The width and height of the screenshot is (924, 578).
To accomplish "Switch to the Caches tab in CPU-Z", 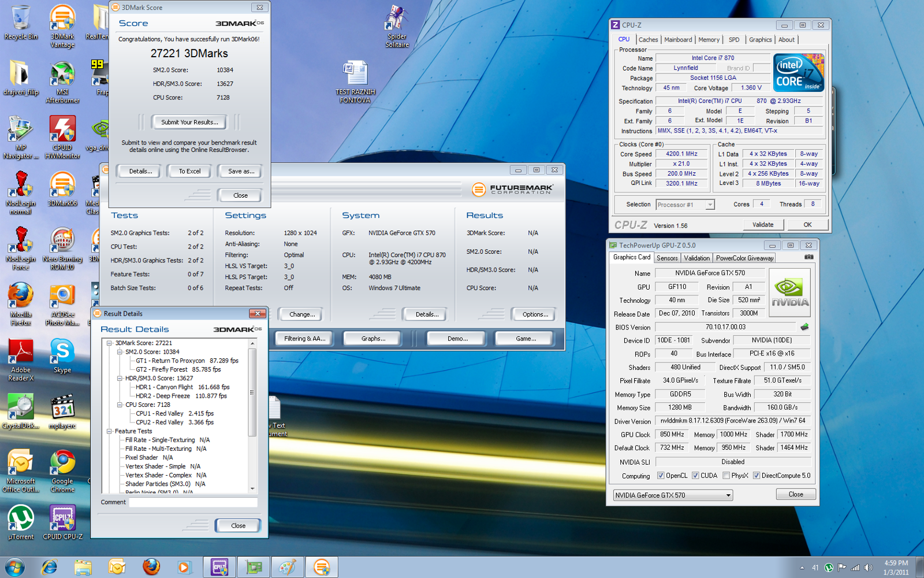I will click(x=648, y=40).
